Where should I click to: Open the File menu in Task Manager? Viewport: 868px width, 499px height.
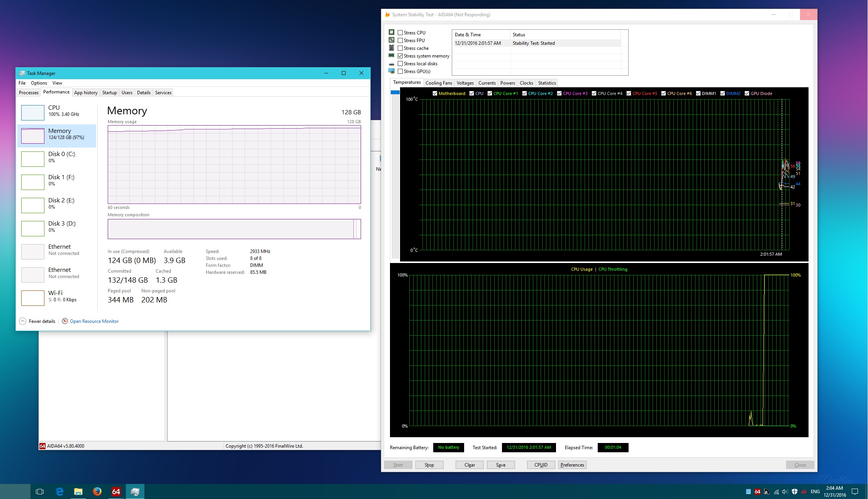pyautogui.click(x=22, y=83)
